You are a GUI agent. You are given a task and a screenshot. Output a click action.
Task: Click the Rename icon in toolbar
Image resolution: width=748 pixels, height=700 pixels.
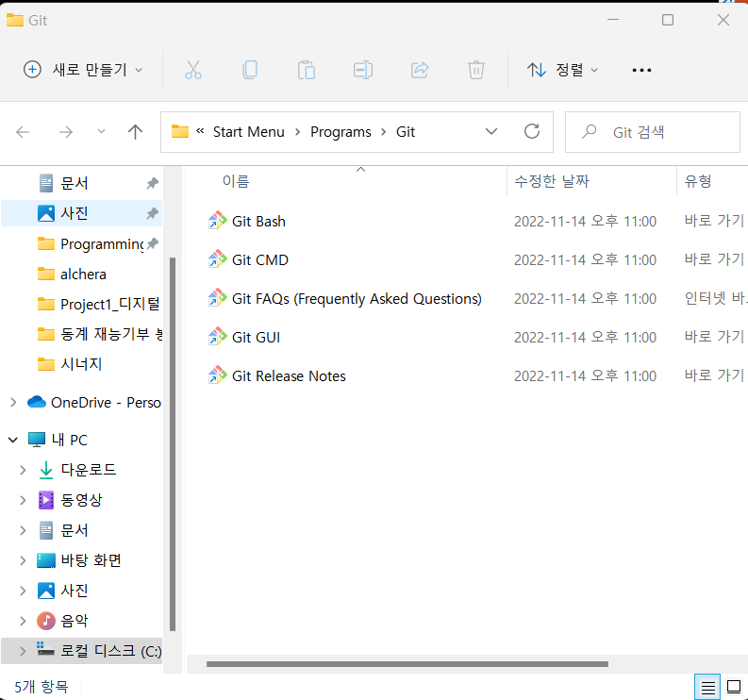click(363, 70)
